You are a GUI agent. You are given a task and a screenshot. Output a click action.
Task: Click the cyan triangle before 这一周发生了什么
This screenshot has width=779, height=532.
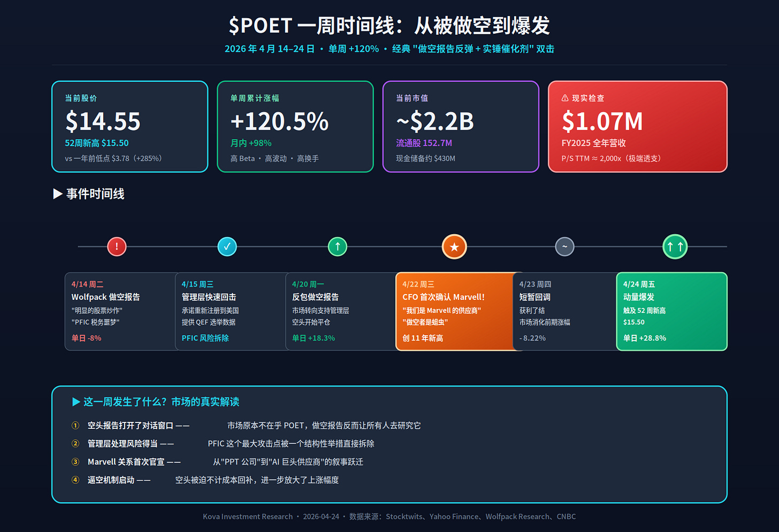click(x=76, y=402)
